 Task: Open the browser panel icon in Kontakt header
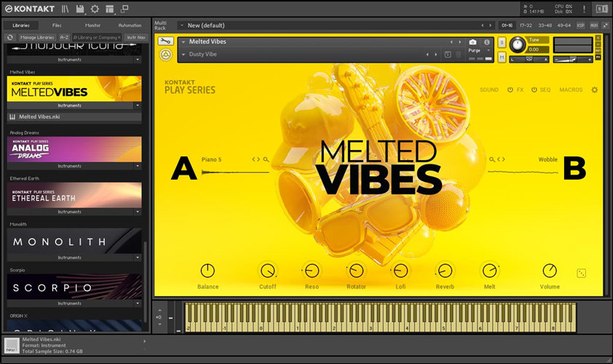click(x=65, y=9)
